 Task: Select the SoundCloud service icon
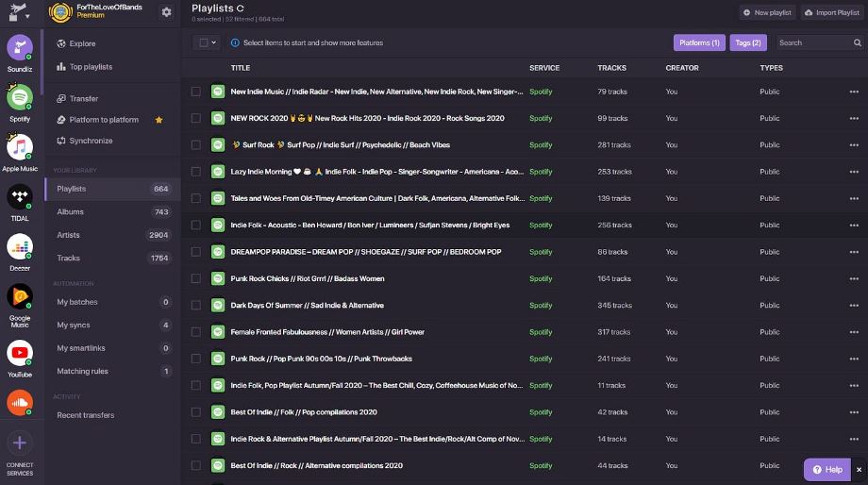click(20, 403)
